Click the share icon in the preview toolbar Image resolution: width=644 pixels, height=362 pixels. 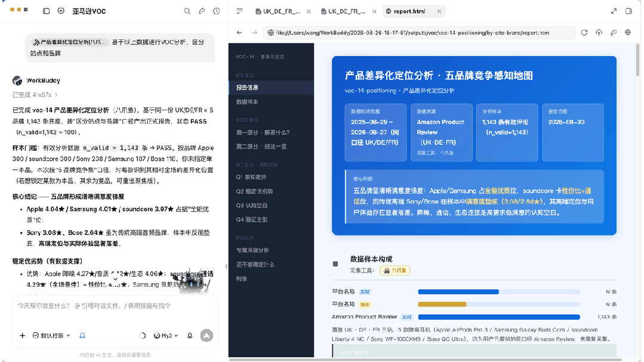point(614,32)
